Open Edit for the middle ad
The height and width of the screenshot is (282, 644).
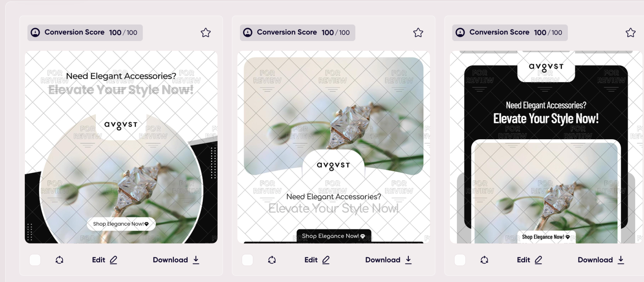point(317,260)
